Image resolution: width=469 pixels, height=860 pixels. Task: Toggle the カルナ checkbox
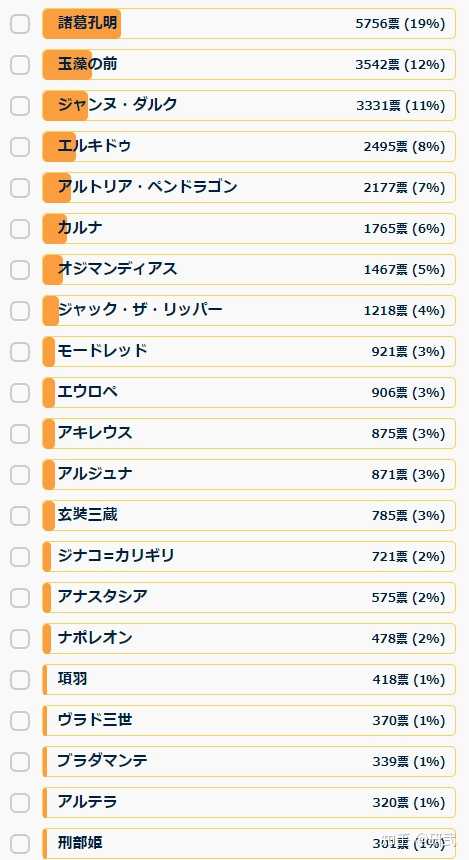(20, 229)
